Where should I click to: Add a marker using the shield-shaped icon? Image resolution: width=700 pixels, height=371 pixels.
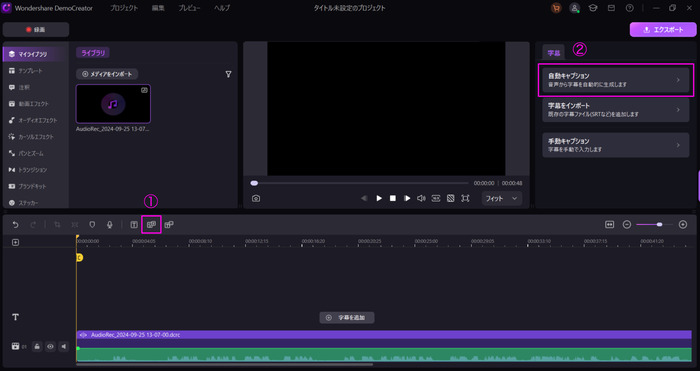point(92,225)
